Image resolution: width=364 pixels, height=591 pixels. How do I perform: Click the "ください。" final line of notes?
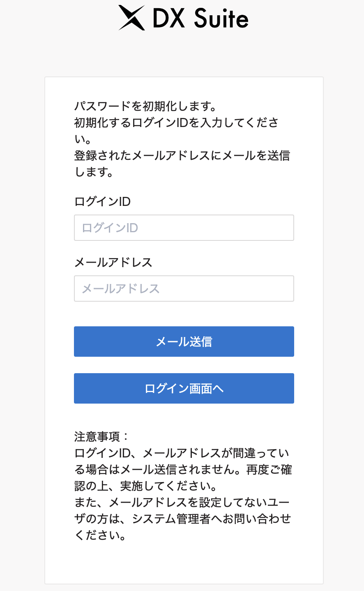coord(100,536)
